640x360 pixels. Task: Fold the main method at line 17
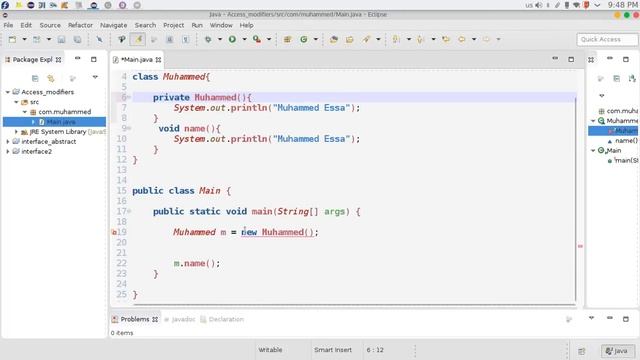click(x=129, y=211)
